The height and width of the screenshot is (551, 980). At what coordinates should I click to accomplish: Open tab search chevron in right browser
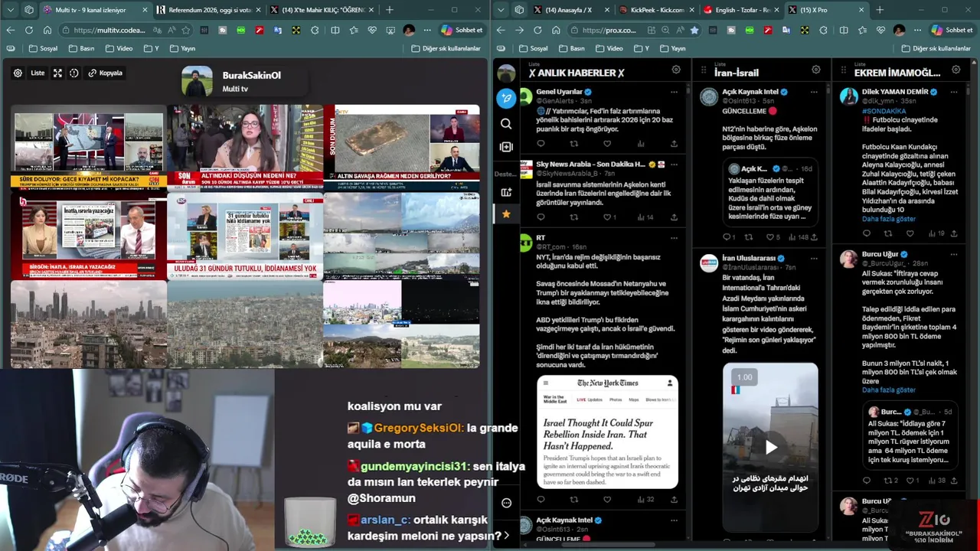tap(501, 10)
